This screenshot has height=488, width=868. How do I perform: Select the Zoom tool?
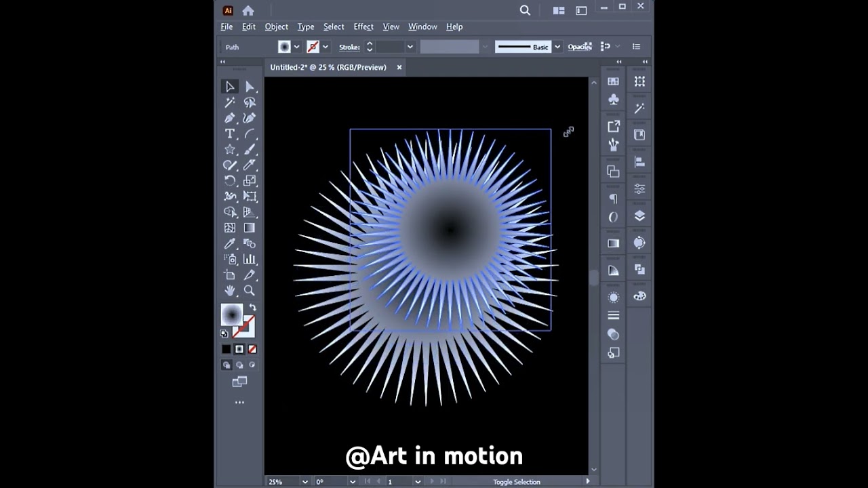click(250, 290)
